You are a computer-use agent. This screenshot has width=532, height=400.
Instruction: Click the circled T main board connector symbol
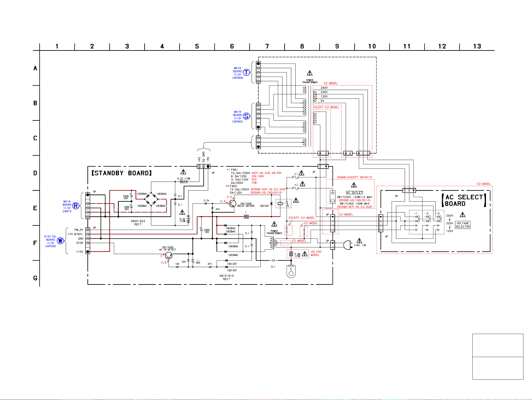point(246,72)
